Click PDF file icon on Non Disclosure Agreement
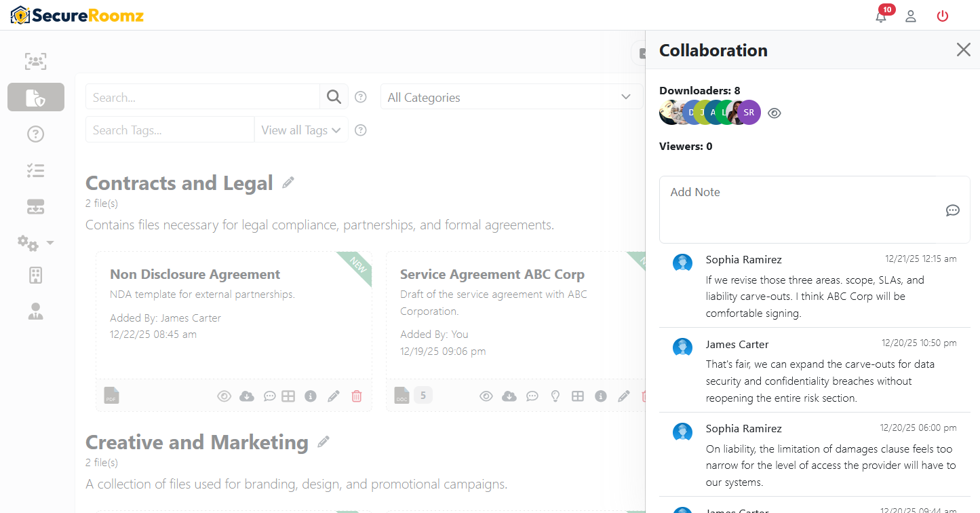The image size is (980, 513). 112,395
